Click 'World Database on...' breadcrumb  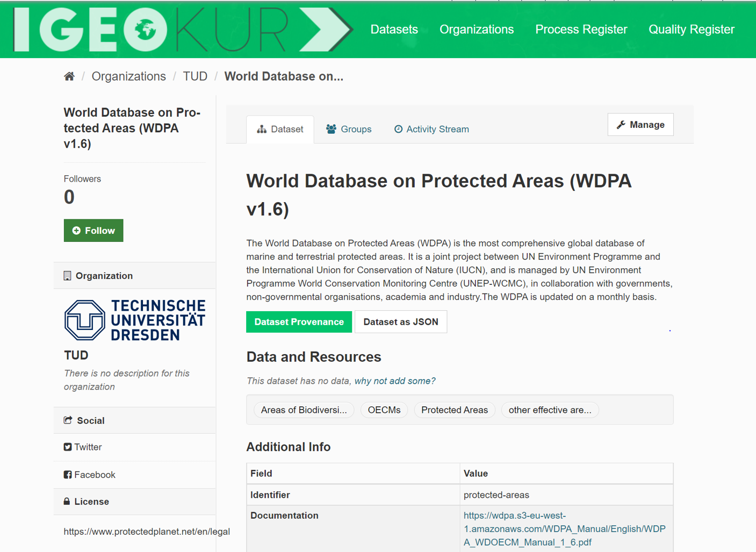284,76
